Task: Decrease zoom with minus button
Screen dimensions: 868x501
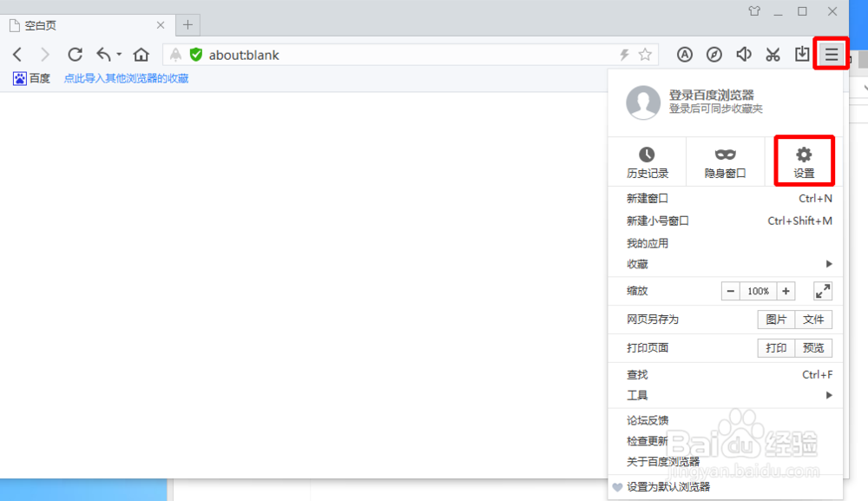Action: point(731,291)
